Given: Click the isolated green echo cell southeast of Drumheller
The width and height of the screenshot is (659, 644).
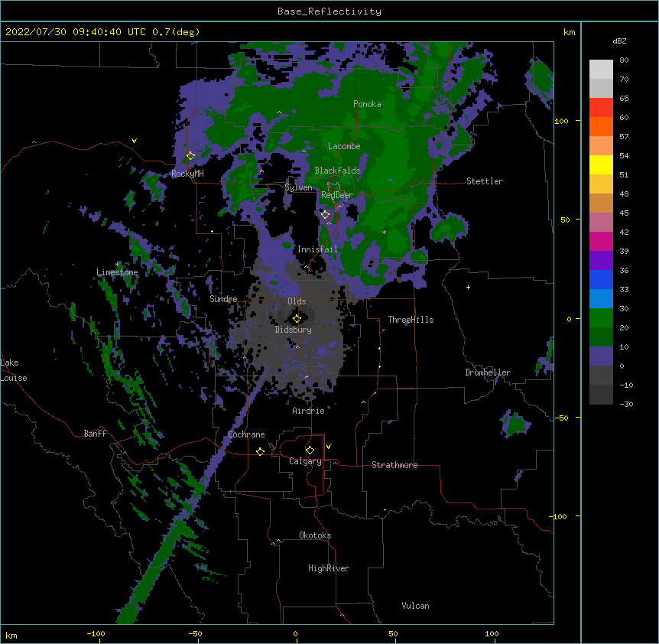Looking at the screenshot, I should [x=514, y=424].
